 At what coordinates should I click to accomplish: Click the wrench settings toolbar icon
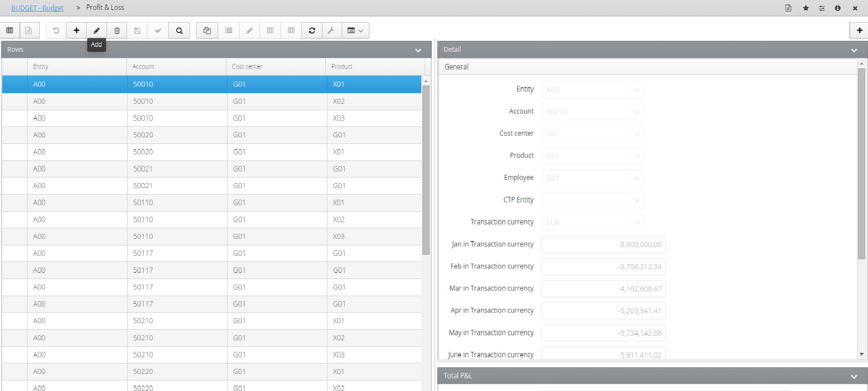click(x=331, y=30)
